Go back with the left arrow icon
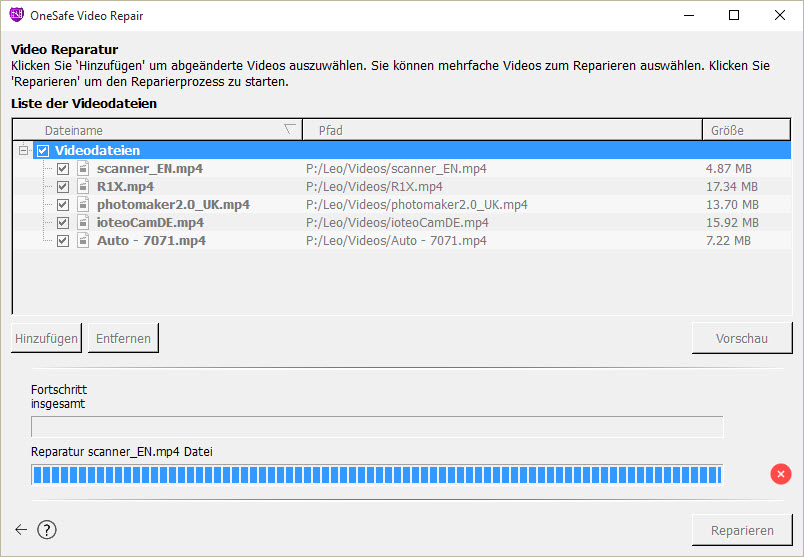The width and height of the screenshot is (804, 557). 21,530
